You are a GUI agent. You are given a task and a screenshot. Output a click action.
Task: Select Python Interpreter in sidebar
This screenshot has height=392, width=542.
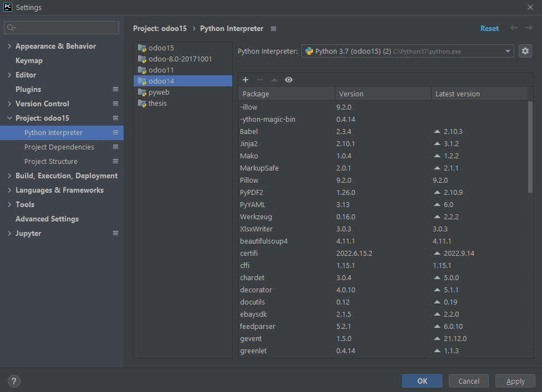pos(62,133)
